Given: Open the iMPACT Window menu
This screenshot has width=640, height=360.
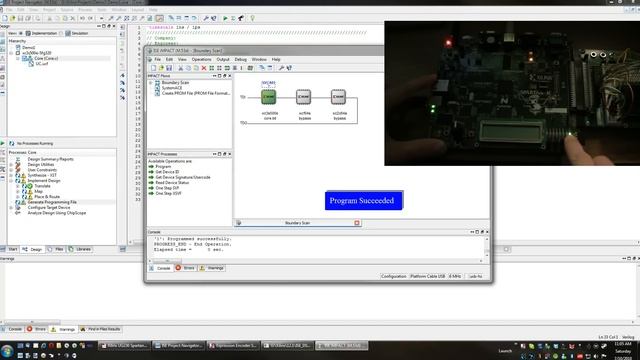Looking at the screenshot, I should click(259, 60).
